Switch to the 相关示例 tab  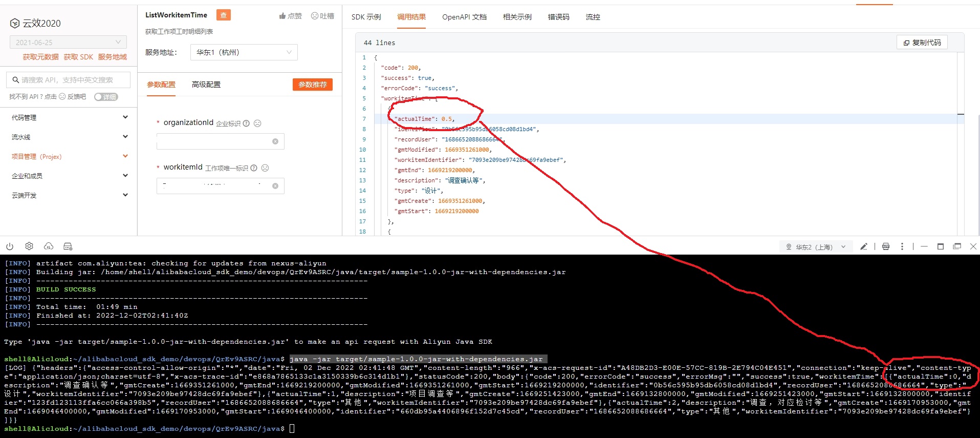click(x=517, y=17)
